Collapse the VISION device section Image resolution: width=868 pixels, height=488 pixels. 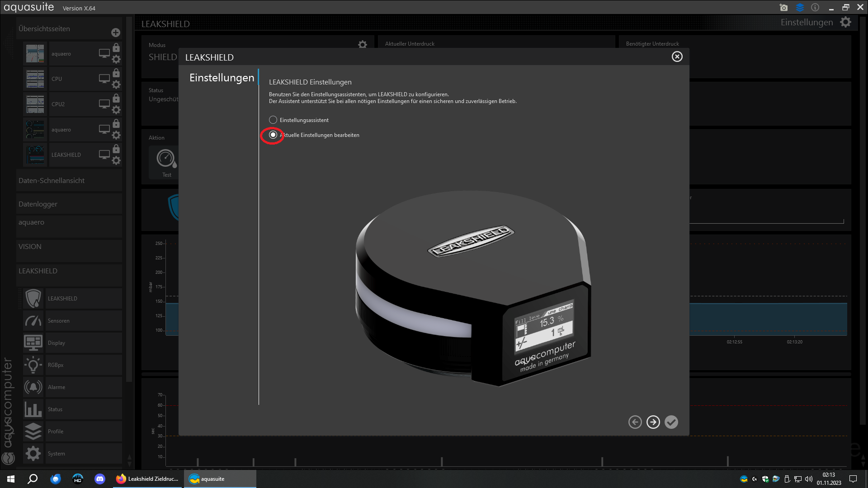30,247
